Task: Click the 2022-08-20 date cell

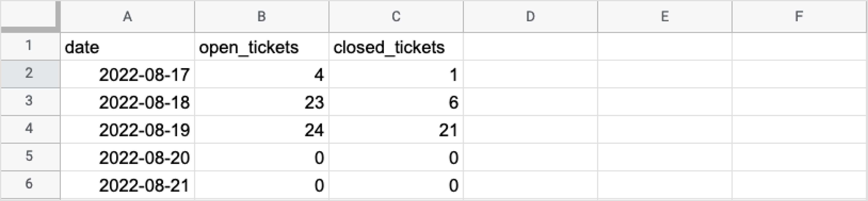Action: tap(127, 157)
